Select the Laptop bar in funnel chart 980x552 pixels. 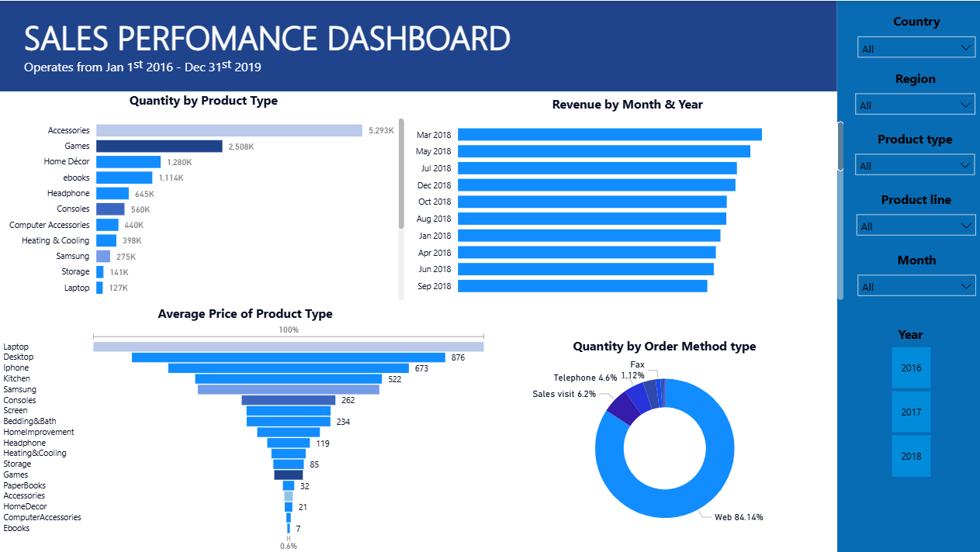288,347
